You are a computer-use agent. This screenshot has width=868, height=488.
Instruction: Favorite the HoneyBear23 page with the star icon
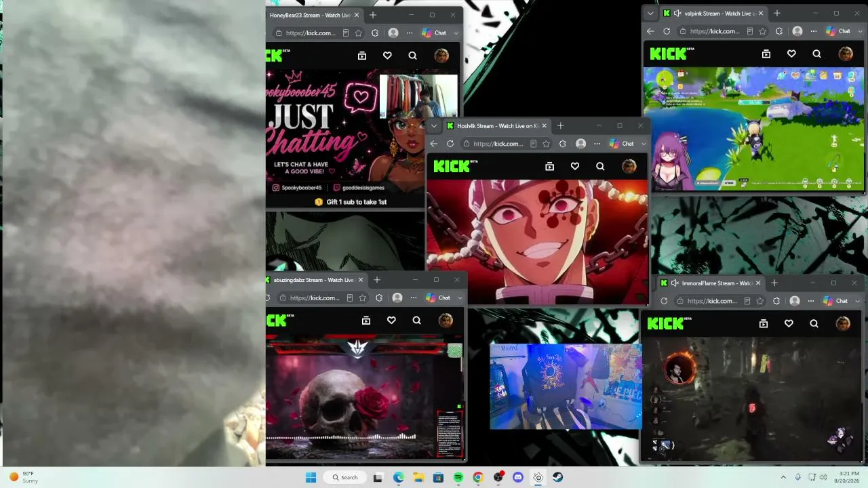(x=358, y=33)
